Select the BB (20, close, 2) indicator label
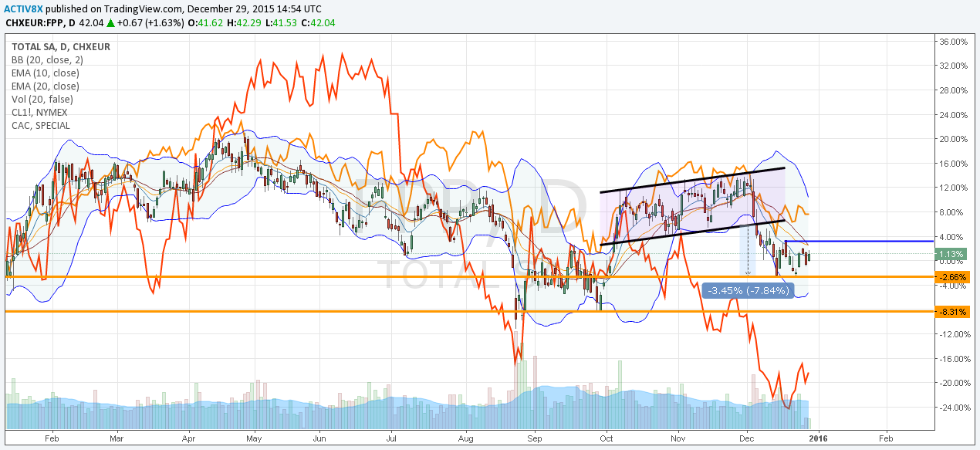Screen dimensions: 980x450 pos(48,60)
